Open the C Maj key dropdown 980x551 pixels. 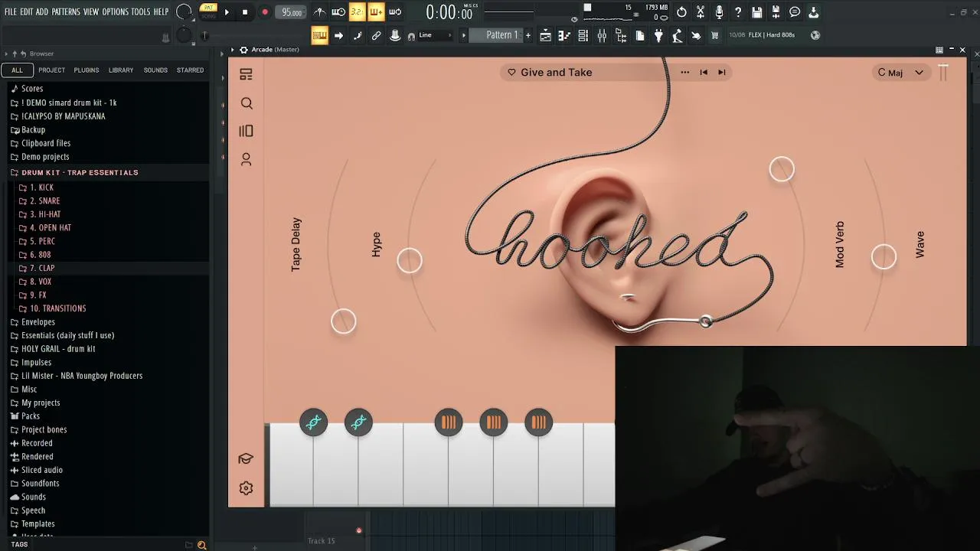pos(901,73)
